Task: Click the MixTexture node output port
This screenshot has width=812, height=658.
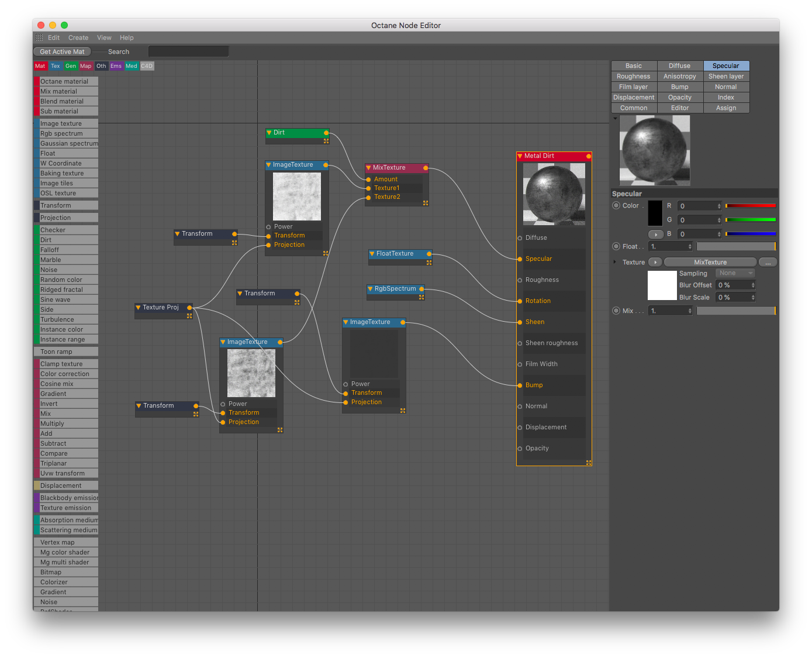Action: click(426, 168)
